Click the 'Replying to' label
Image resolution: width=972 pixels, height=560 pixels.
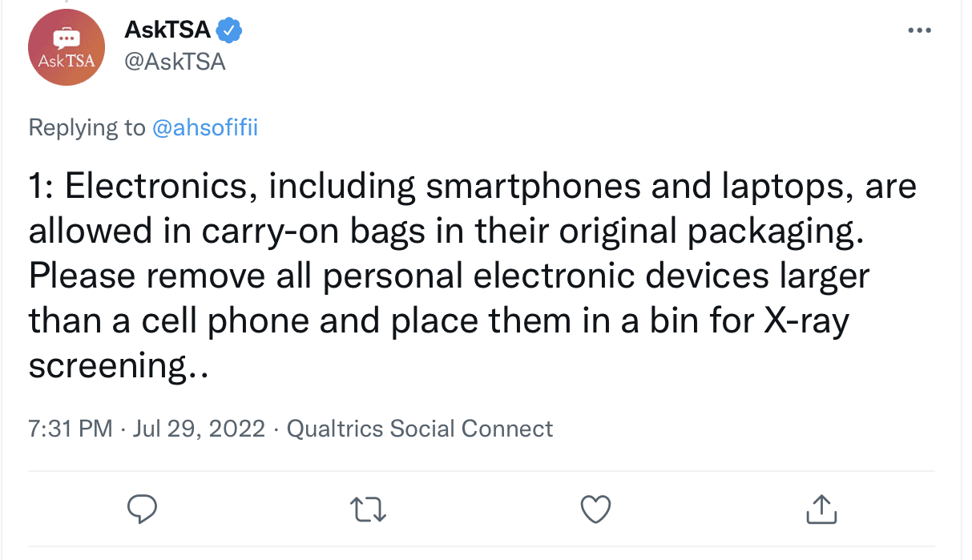(x=87, y=128)
